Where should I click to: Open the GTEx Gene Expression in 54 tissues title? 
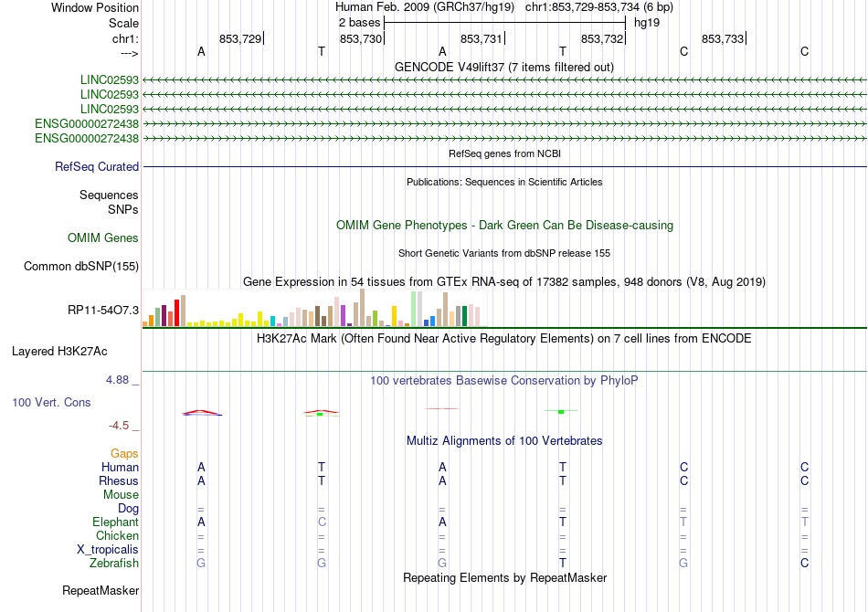pos(504,281)
